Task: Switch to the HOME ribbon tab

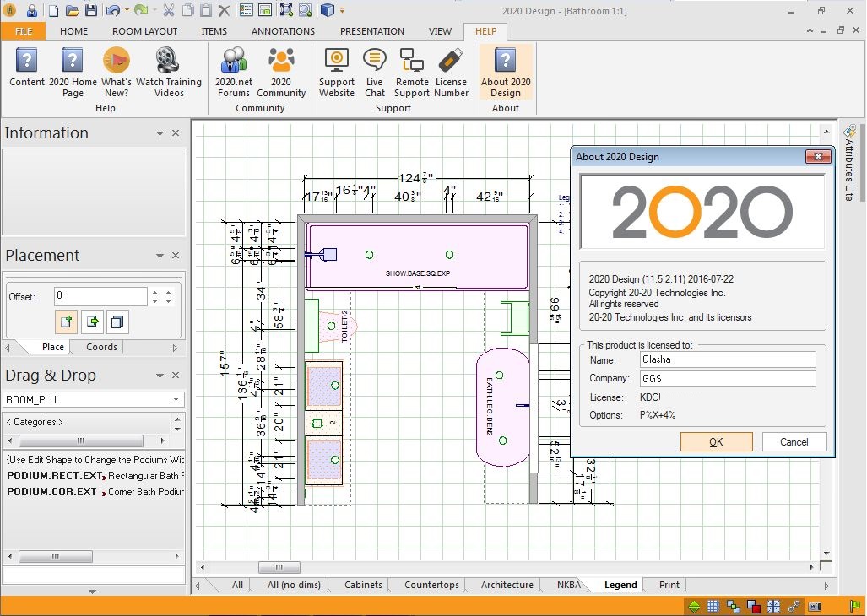Action: pyautogui.click(x=73, y=31)
